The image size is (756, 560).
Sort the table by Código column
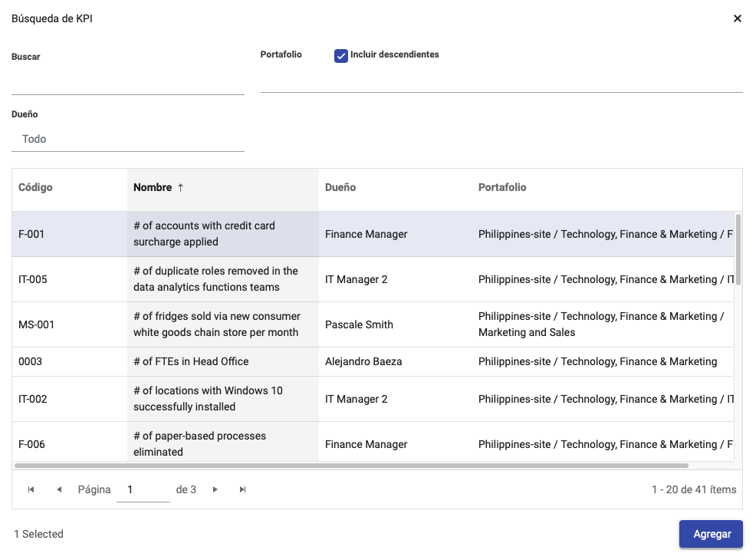35,187
